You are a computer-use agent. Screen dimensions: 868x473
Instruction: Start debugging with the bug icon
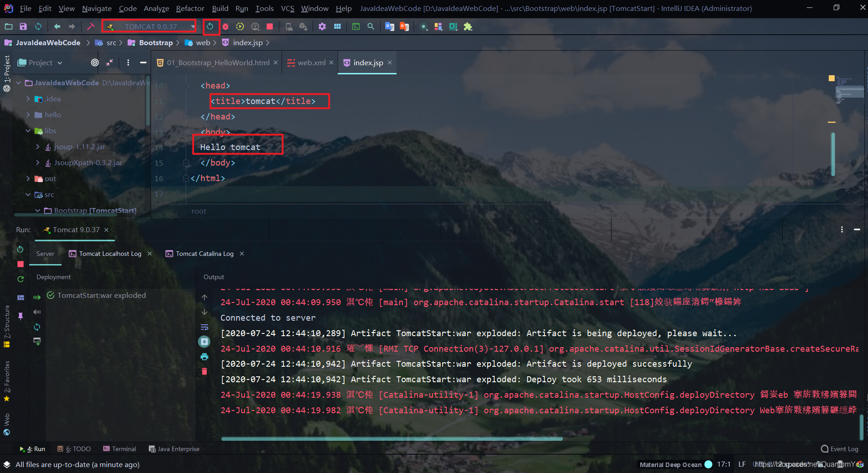coord(225,26)
